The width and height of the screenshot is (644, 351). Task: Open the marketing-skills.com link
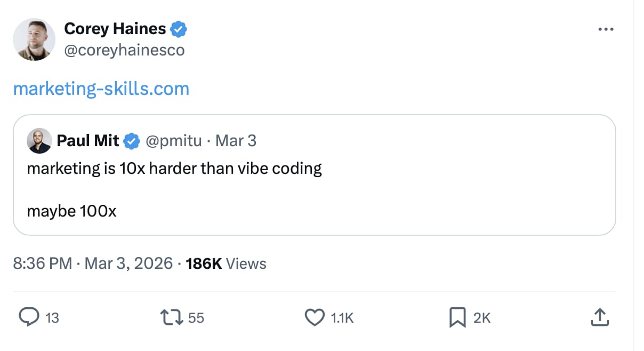point(101,88)
